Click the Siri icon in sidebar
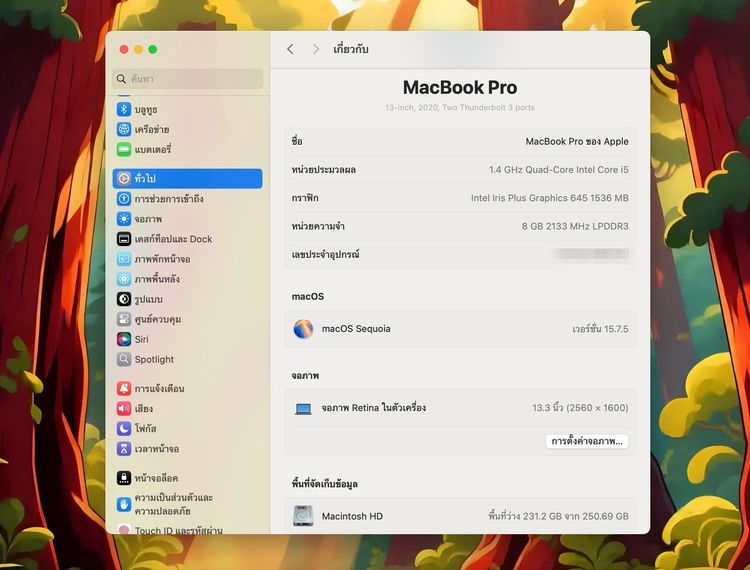 pos(124,339)
